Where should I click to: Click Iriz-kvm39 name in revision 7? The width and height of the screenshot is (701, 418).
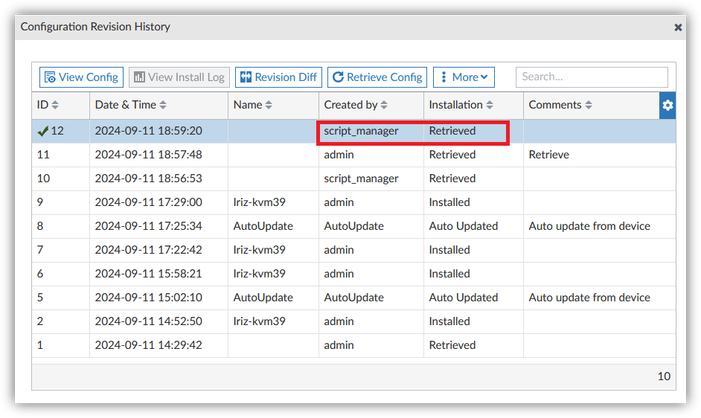click(x=259, y=250)
